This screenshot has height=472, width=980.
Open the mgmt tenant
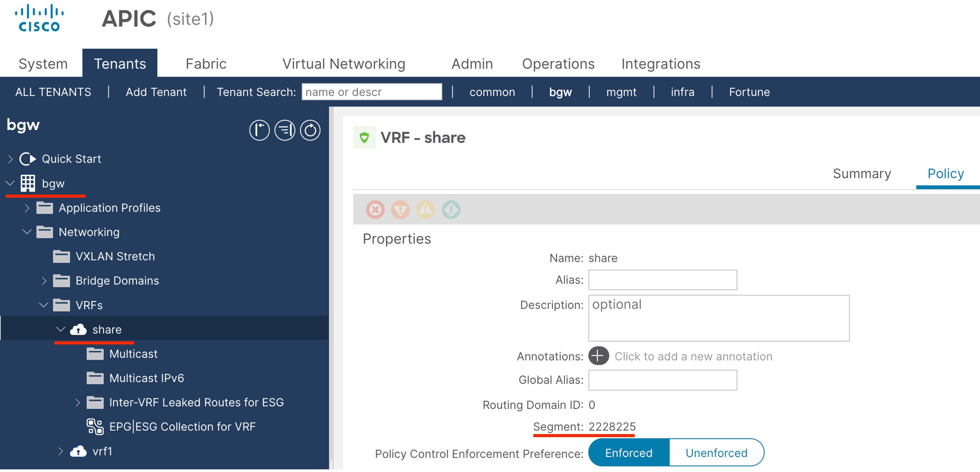621,92
